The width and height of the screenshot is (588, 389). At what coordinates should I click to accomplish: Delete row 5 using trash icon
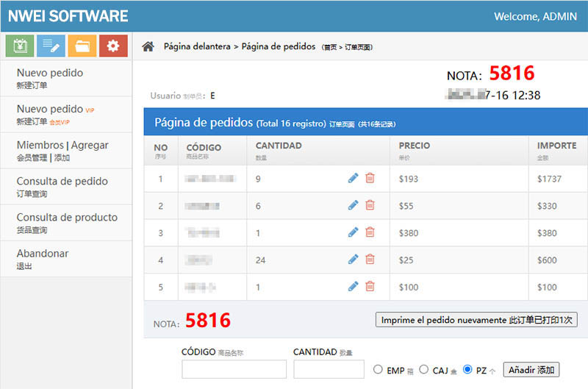[x=370, y=287]
